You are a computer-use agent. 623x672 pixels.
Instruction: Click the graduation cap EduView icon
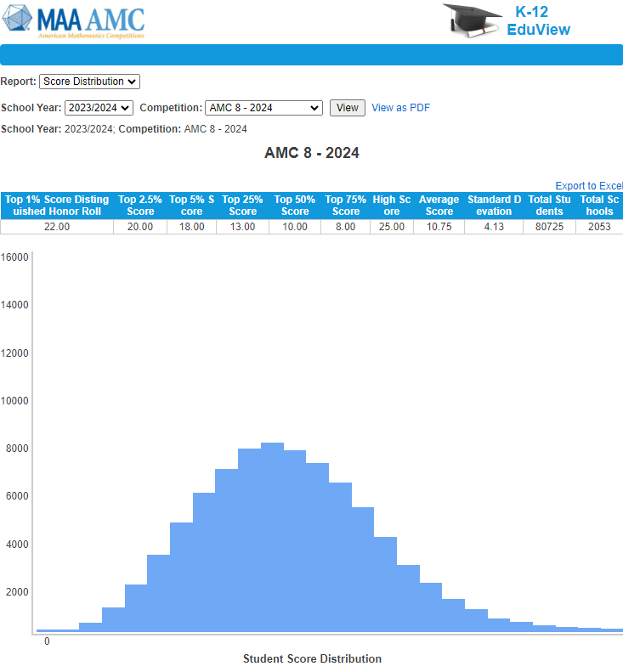tap(472, 20)
